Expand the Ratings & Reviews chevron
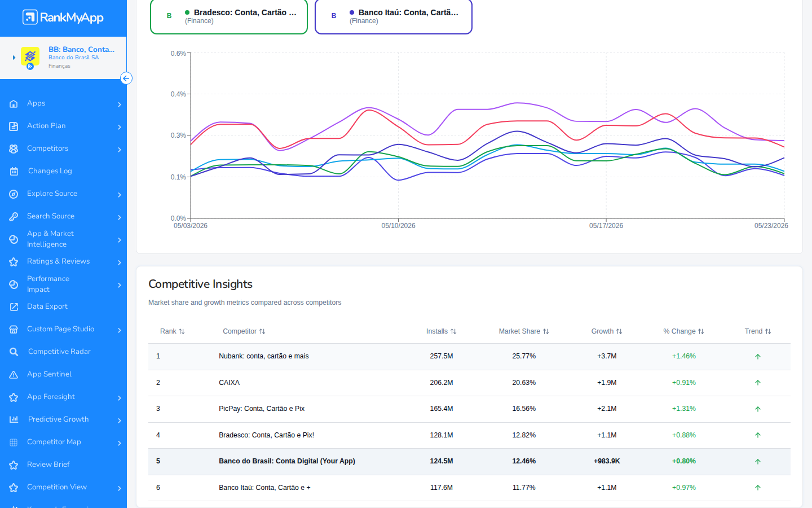 tap(120, 262)
